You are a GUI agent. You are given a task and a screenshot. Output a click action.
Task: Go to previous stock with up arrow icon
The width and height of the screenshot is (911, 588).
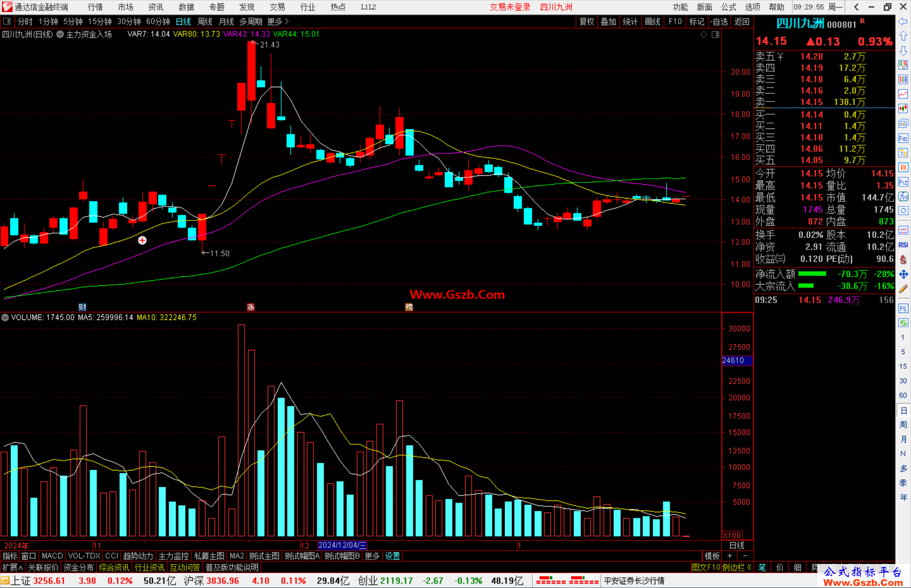click(x=903, y=36)
